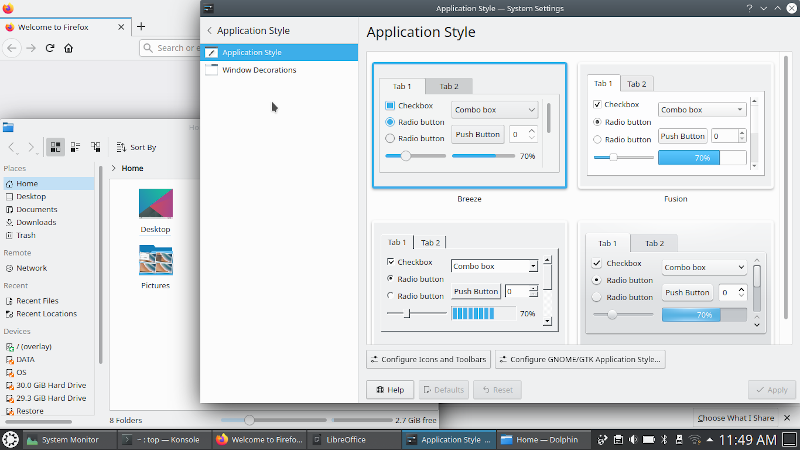800x450 pixels.
Task: Open the KDE application launcher
Action: pos(10,439)
